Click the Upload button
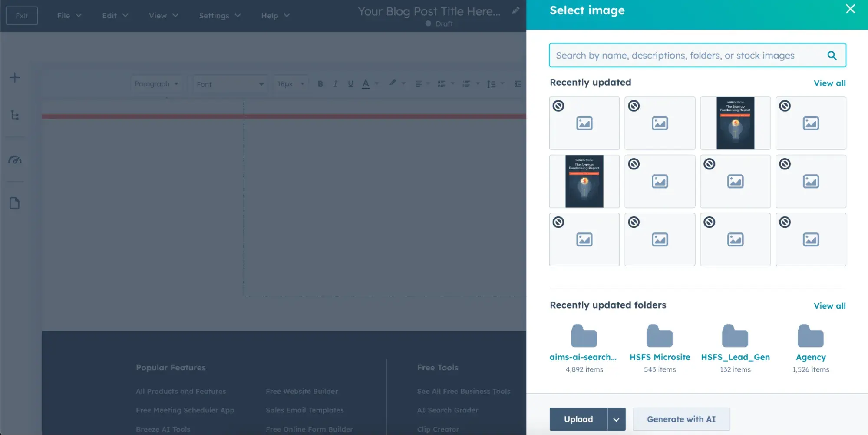The width and height of the screenshot is (868, 435). pyautogui.click(x=578, y=419)
